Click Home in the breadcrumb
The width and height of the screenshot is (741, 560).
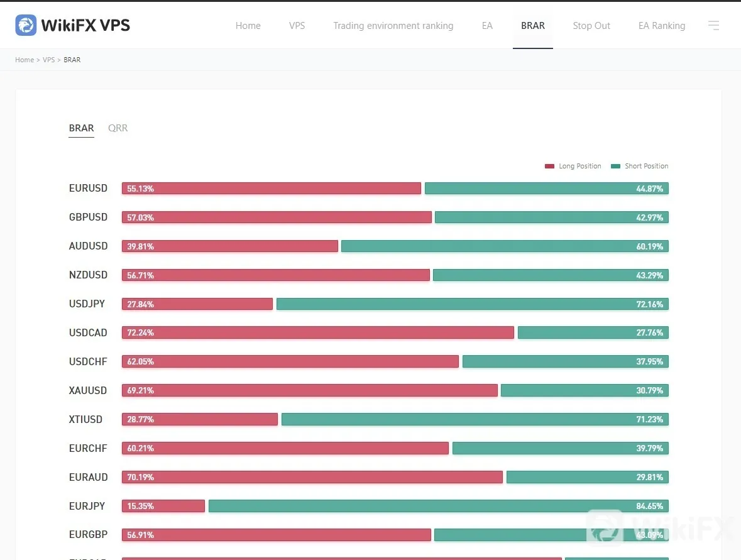pos(25,60)
